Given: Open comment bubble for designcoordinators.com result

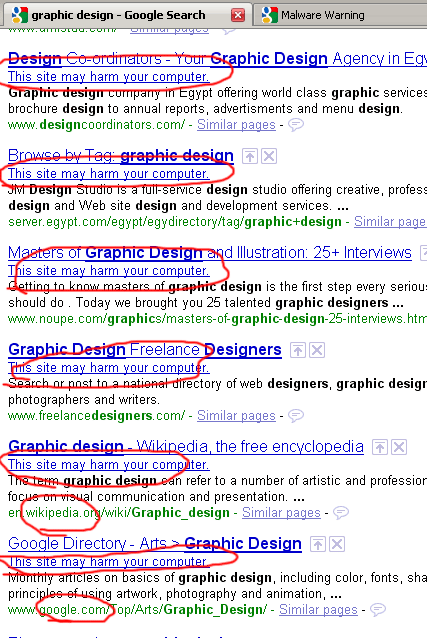Looking at the screenshot, I should [296, 125].
